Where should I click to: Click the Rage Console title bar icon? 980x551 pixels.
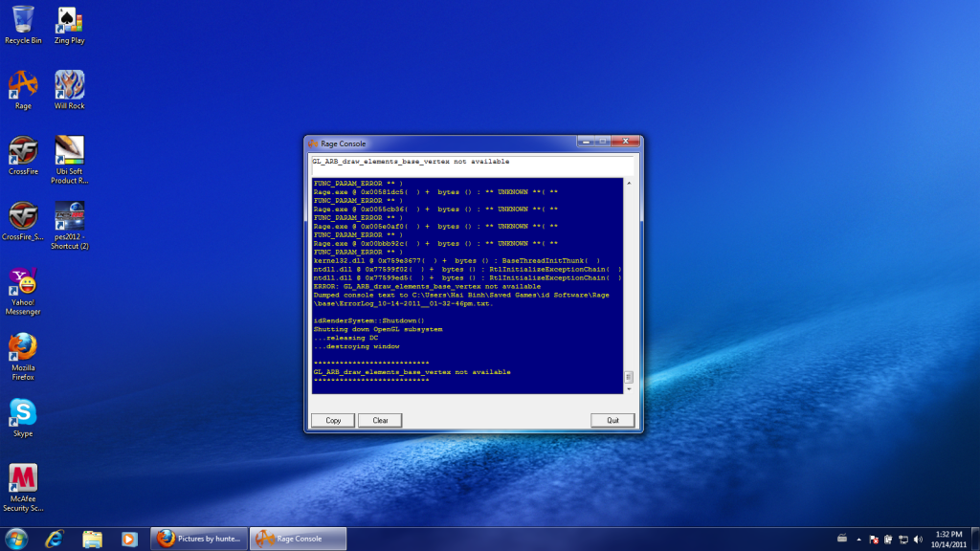click(x=313, y=143)
